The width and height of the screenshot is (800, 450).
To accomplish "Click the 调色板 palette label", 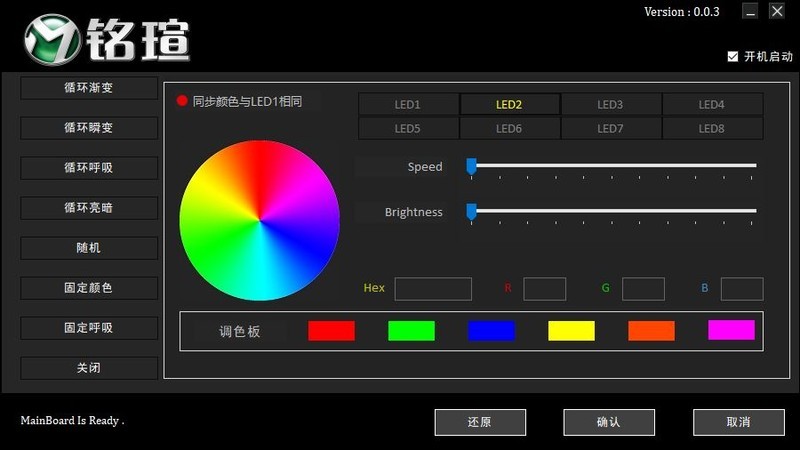I will [x=240, y=332].
